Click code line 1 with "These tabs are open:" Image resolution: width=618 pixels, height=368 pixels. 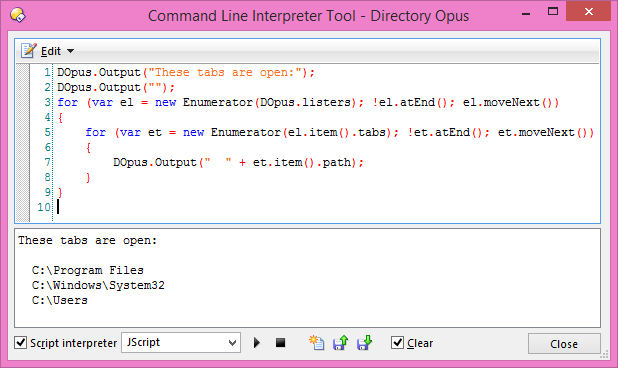(x=186, y=72)
